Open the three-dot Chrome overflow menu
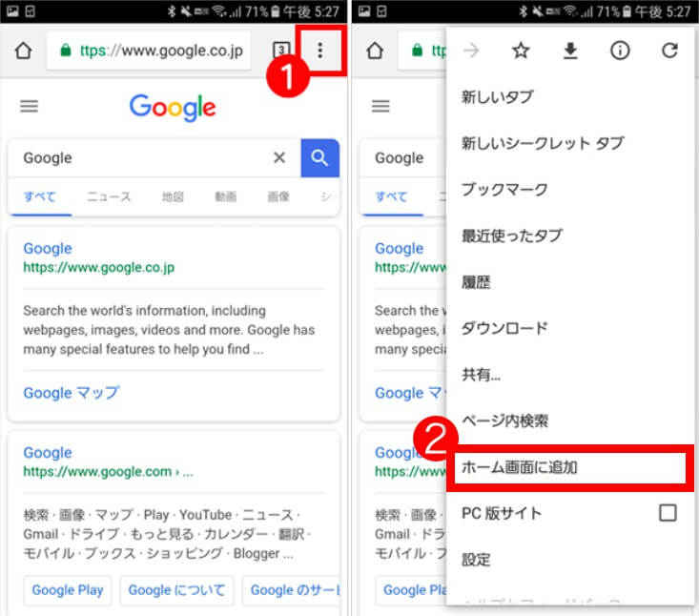The width and height of the screenshot is (699, 616). click(319, 51)
